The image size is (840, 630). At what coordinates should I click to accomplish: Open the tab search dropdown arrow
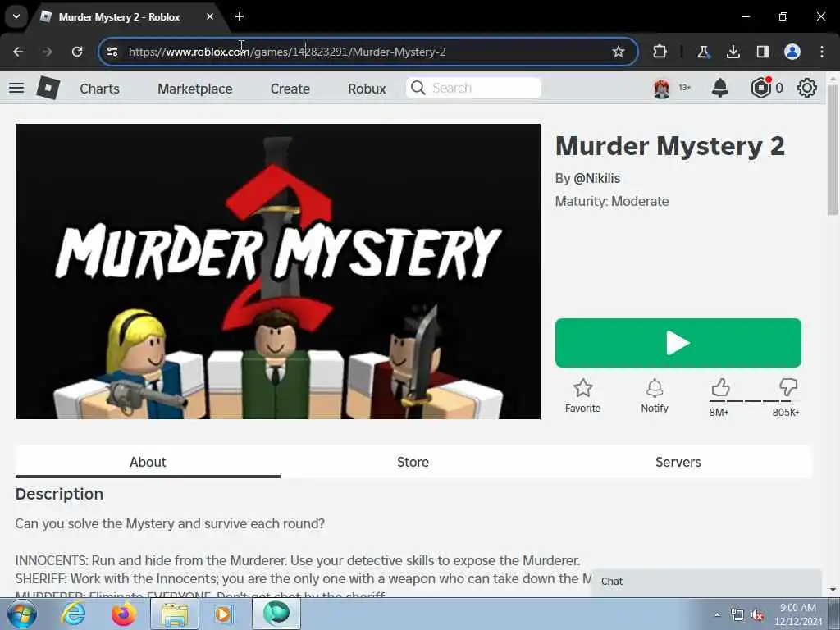click(16, 16)
